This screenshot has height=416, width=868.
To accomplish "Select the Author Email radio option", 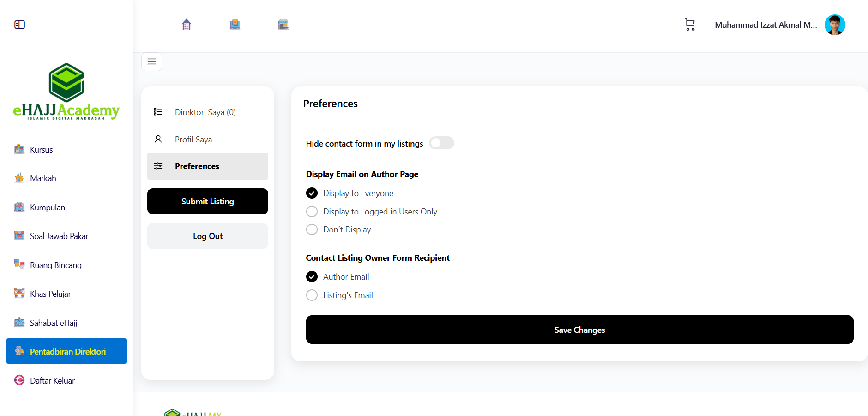I will tap(312, 277).
